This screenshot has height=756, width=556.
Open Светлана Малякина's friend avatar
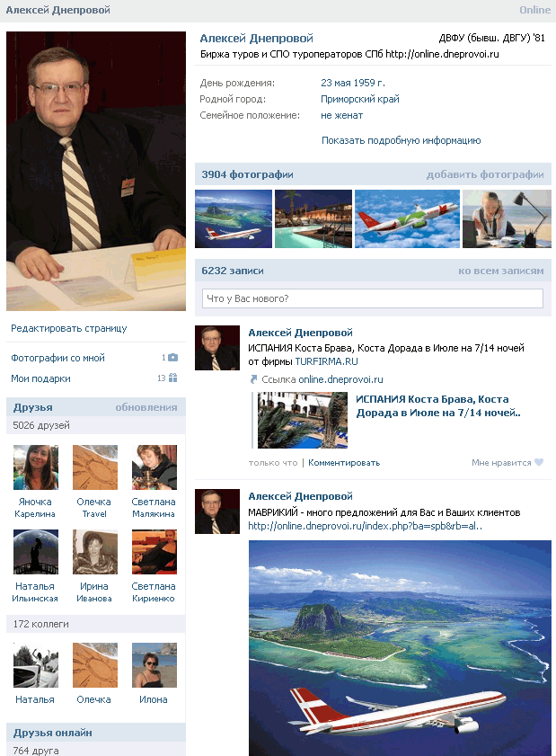click(154, 467)
